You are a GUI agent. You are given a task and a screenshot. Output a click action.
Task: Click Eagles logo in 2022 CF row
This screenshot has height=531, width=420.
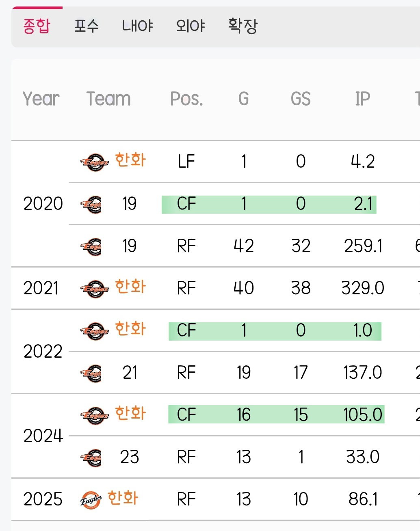point(94,331)
